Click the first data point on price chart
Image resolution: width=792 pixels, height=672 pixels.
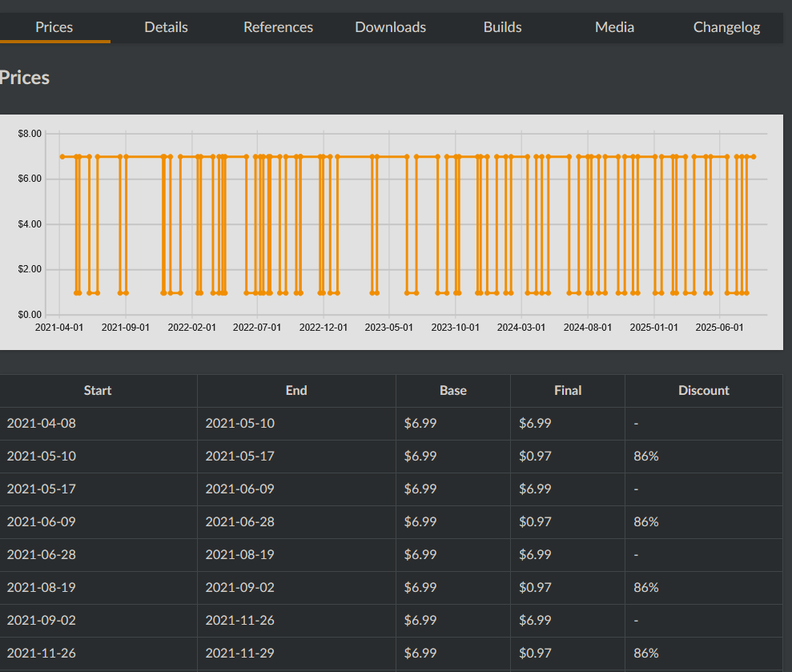[62, 156]
